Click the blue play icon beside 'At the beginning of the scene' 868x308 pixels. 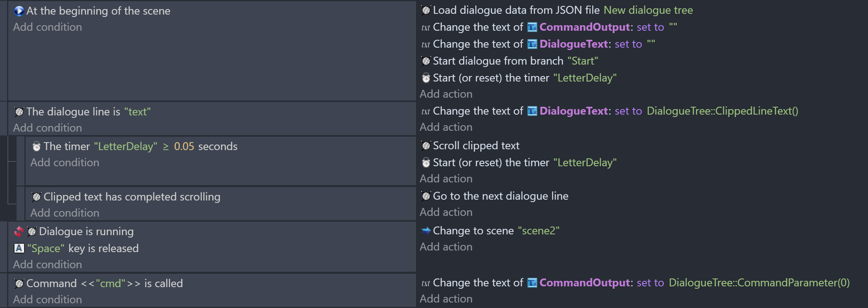tap(19, 11)
